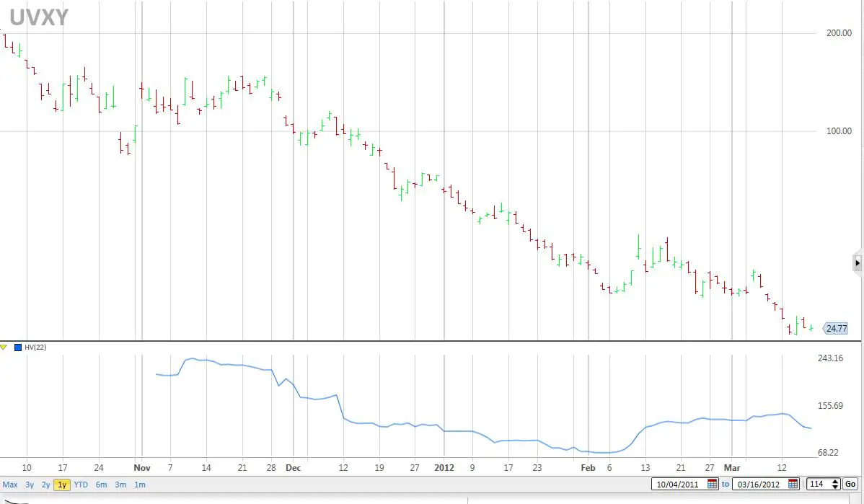
Task: Open the start date calendar picker
Action: click(712, 484)
